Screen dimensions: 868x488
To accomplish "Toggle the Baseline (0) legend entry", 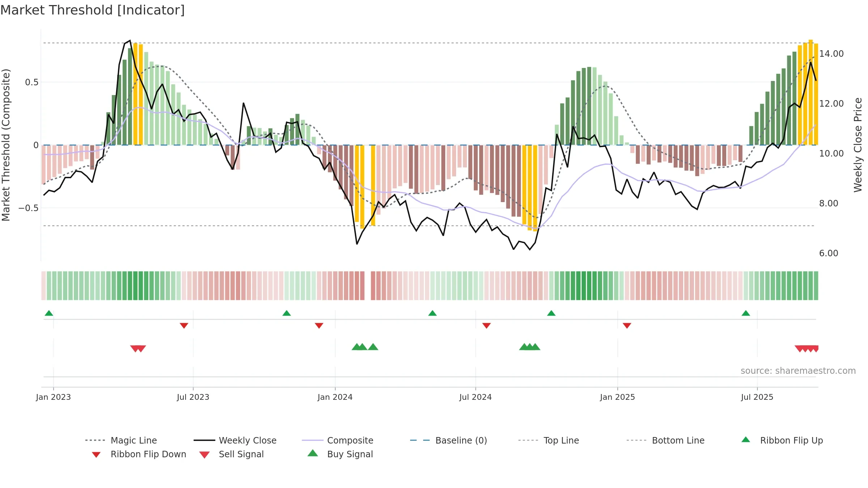I will point(448,440).
